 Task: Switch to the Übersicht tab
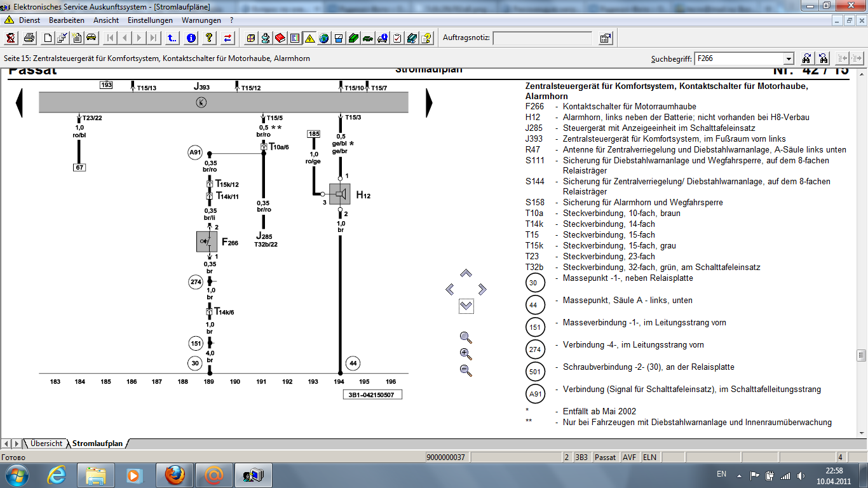[x=46, y=444]
